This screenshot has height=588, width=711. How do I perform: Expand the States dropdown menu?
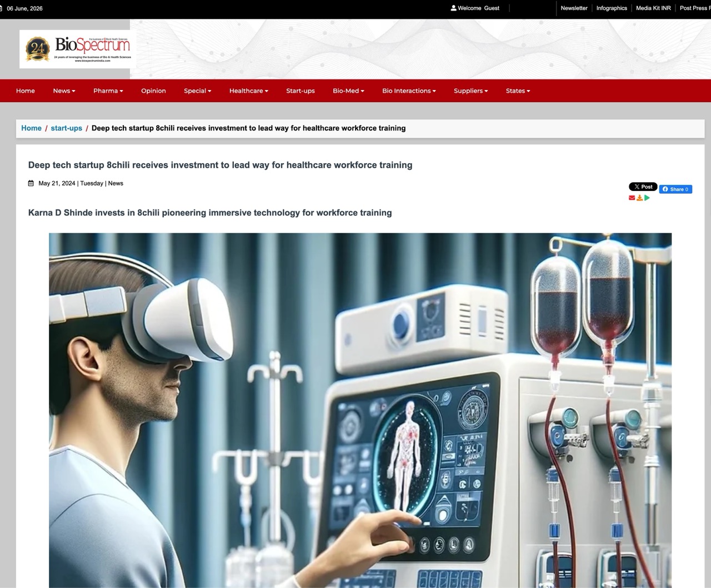[518, 91]
